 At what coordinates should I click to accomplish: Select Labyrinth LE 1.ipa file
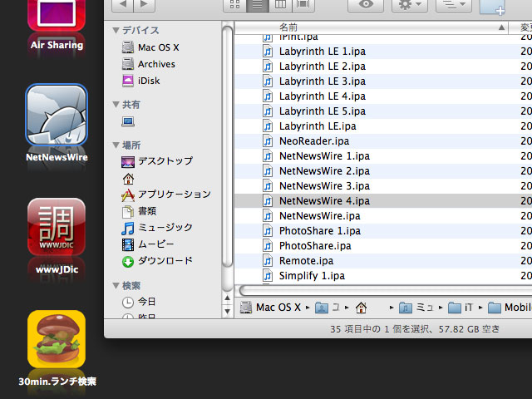(x=383, y=52)
